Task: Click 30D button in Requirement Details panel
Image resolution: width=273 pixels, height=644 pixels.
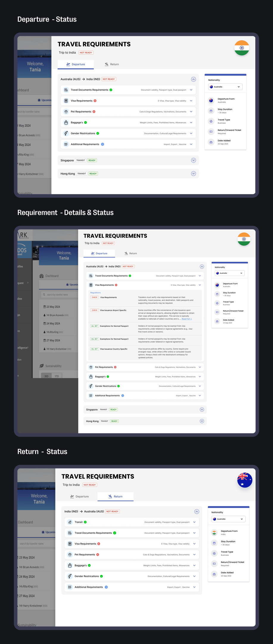Action: pyautogui.click(x=46, y=376)
